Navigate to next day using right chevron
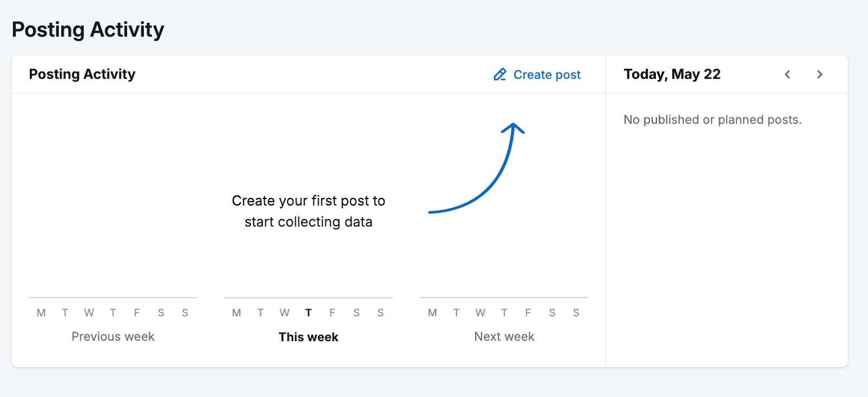 [x=820, y=74]
